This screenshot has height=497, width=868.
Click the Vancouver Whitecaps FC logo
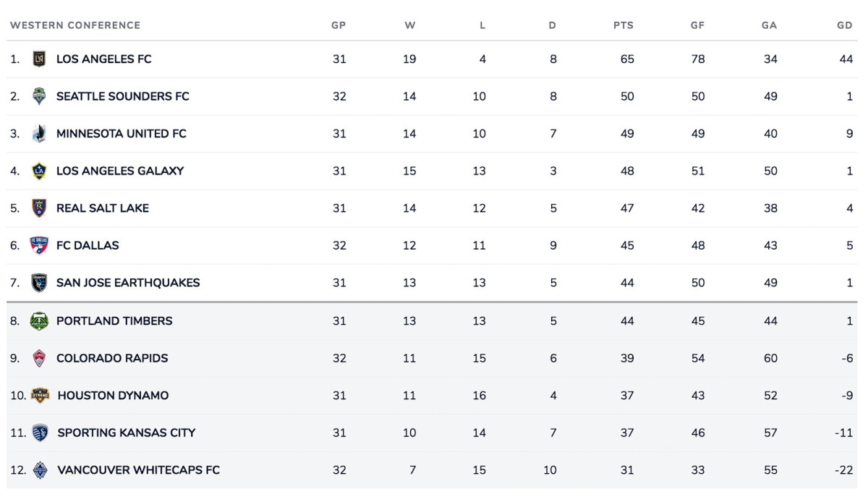click(40, 470)
